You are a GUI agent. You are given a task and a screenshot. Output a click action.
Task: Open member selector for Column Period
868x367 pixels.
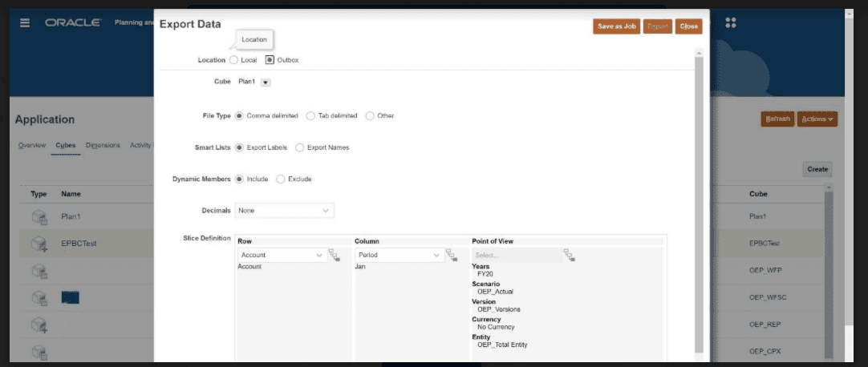tap(452, 255)
